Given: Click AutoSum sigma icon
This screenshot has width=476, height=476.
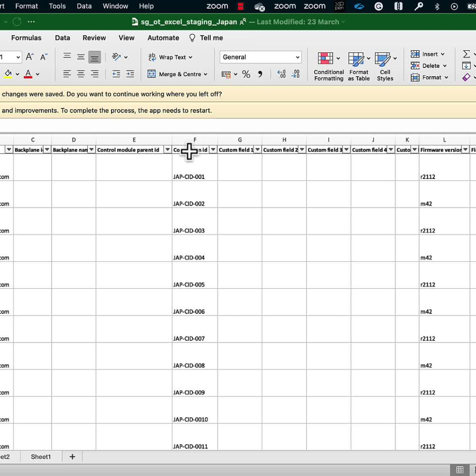Looking at the screenshot, I should pos(466,54).
